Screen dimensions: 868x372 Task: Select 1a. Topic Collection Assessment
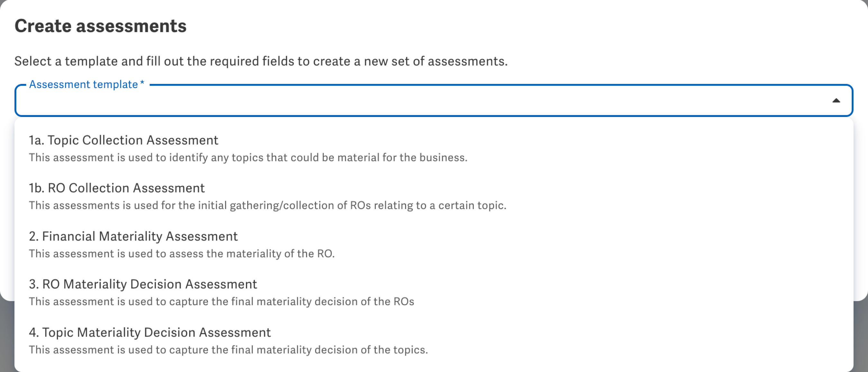click(123, 140)
